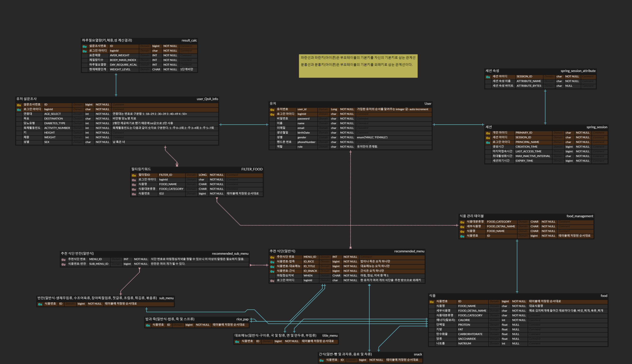Select CALORIE column in food table

pos(464,320)
